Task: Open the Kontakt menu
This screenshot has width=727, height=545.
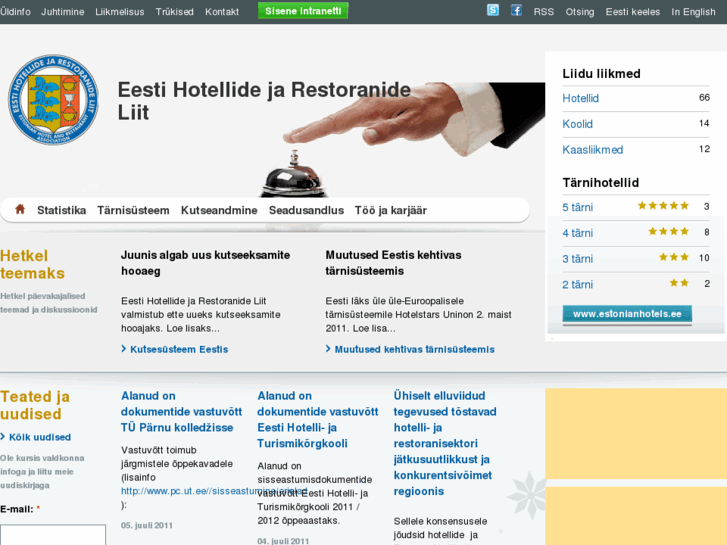Action: coord(222,12)
